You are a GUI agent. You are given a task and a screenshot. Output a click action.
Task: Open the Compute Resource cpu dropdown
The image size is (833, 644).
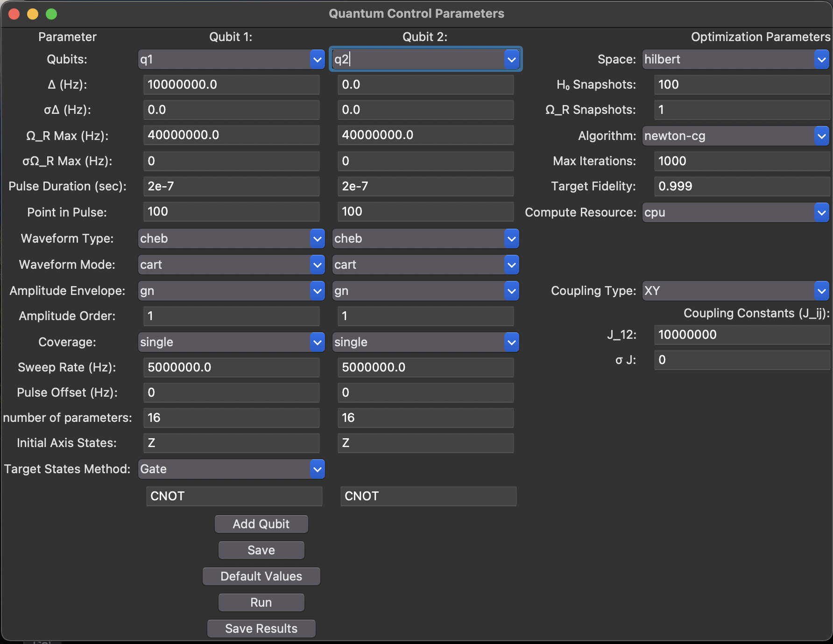[x=735, y=212]
